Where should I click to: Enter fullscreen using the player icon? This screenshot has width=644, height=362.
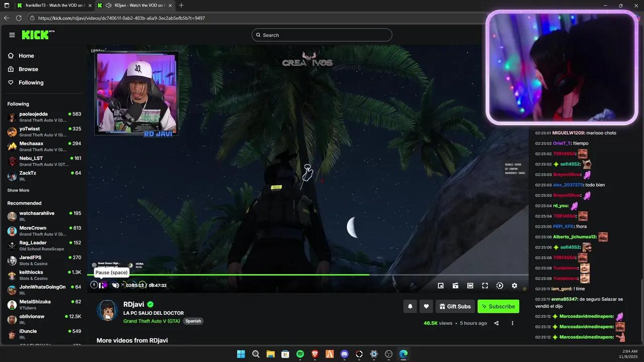pyautogui.click(x=485, y=285)
